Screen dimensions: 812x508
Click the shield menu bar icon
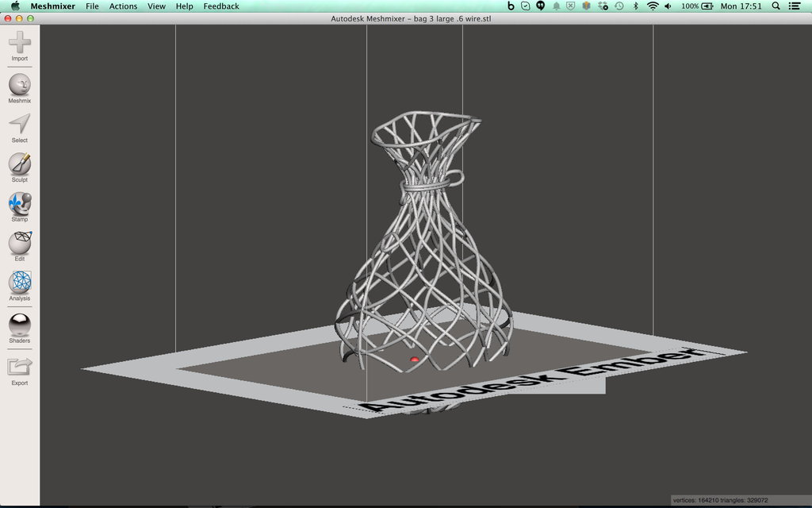click(x=571, y=6)
